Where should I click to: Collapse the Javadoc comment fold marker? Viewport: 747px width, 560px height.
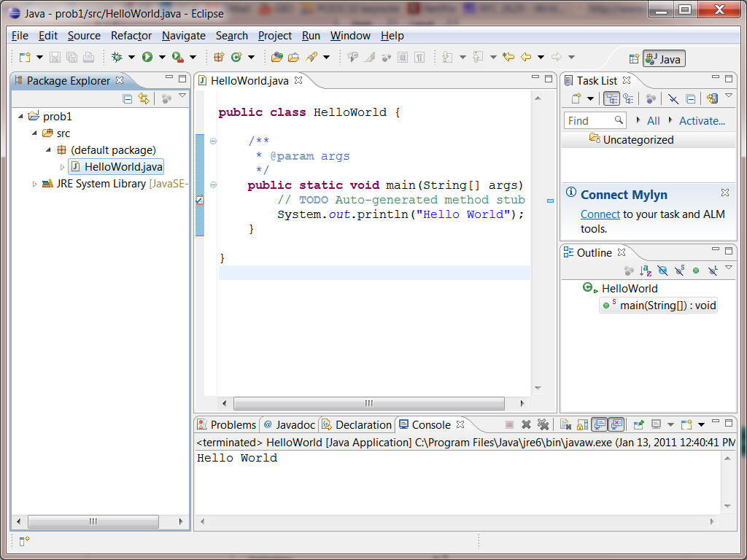point(214,141)
